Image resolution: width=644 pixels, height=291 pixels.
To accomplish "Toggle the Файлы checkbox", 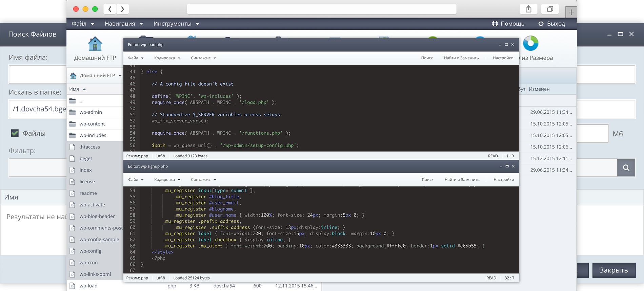I will 15,133.
